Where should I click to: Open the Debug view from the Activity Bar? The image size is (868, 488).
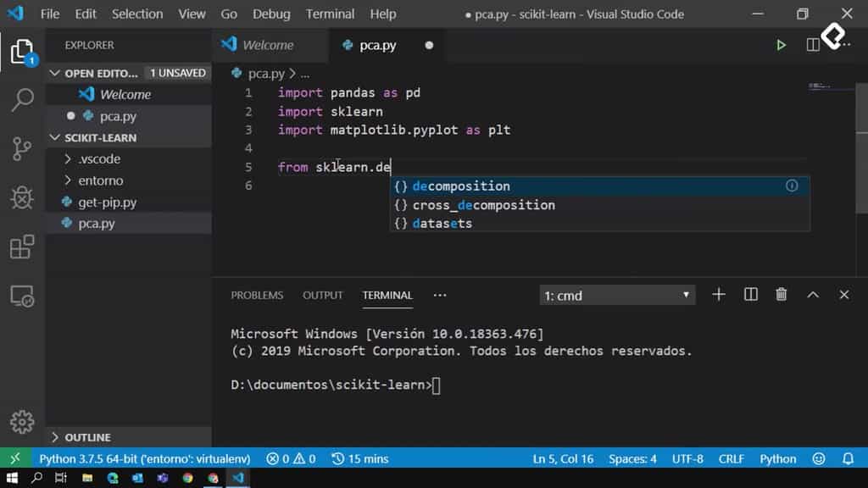click(x=22, y=197)
